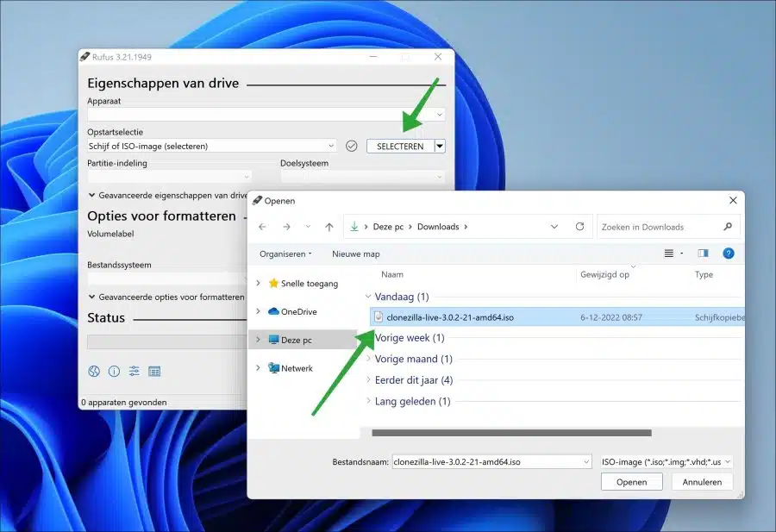This screenshot has height=532, width=776.
Task: Open the SELECTEREN split arrow
Action: pyautogui.click(x=440, y=146)
